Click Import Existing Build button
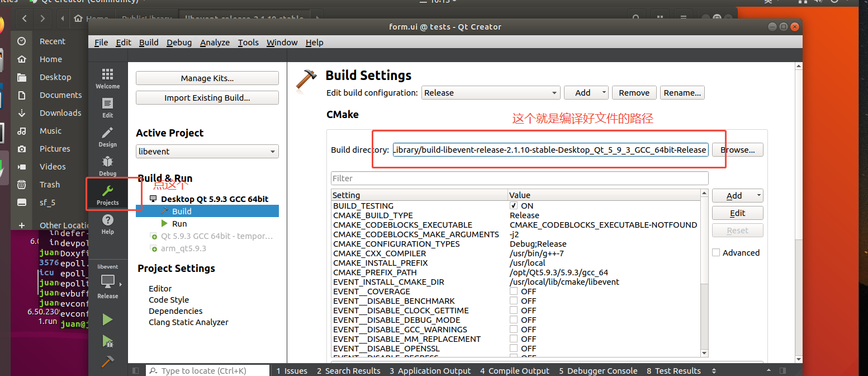This screenshot has height=376, width=868. [x=207, y=98]
